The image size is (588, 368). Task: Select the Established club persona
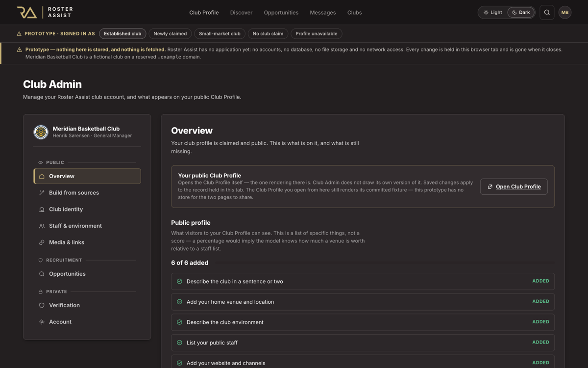122,33
